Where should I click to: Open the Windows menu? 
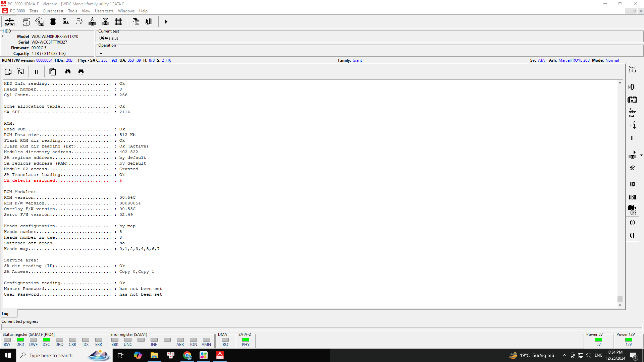pos(126,11)
